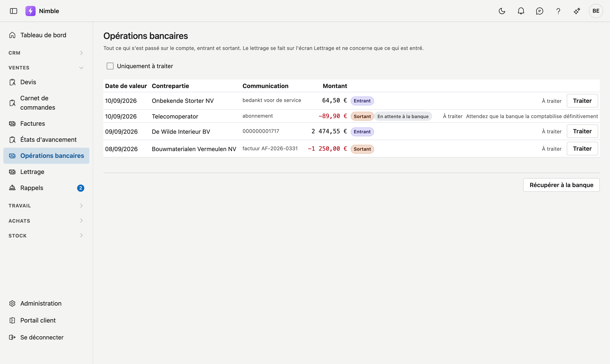Expand the CRM section
The height and width of the screenshot is (364, 610).
(46, 53)
